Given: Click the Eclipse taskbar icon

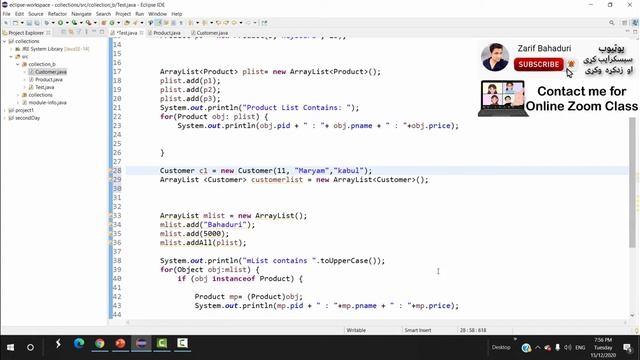Looking at the screenshot, I should (x=141, y=344).
